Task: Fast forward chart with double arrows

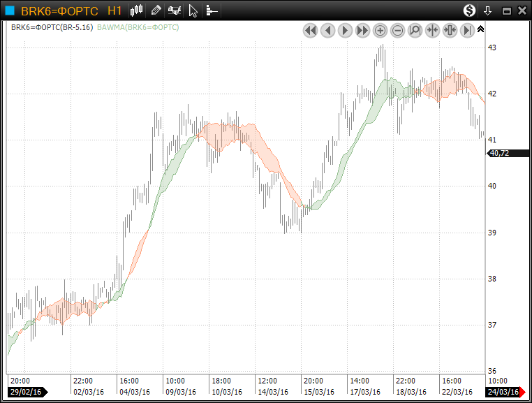Action: click(x=362, y=30)
